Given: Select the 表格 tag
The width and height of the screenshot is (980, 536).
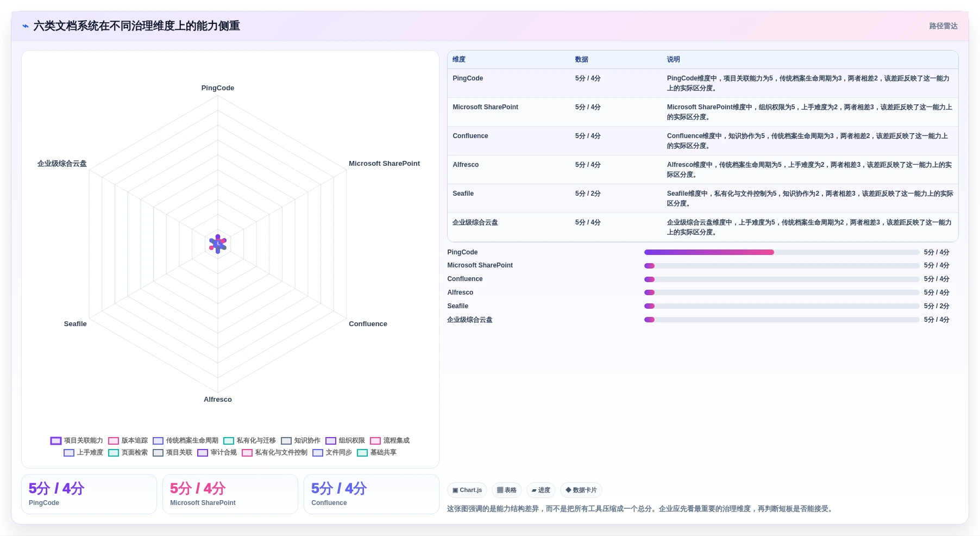Looking at the screenshot, I should click(x=507, y=490).
